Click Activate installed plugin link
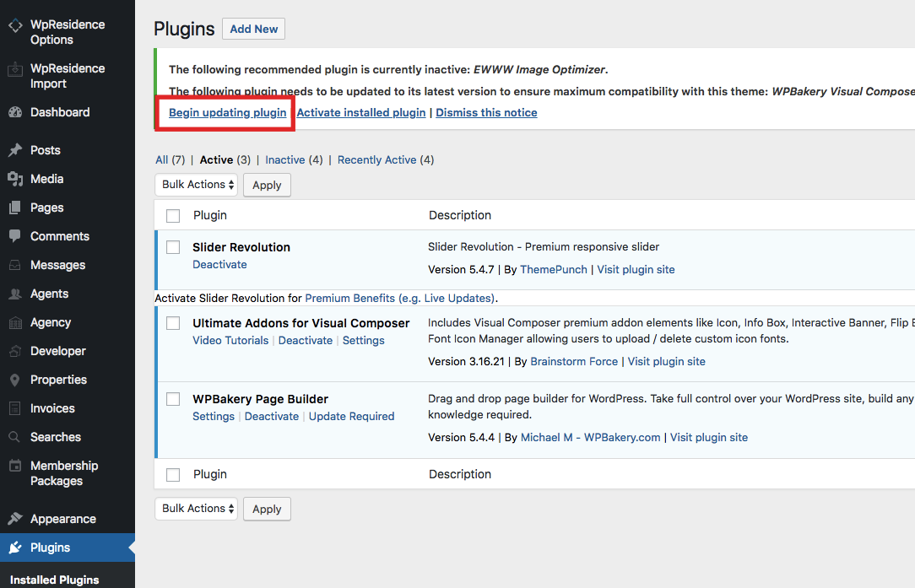The width and height of the screenshot is (915, 588). coord(361,112)
